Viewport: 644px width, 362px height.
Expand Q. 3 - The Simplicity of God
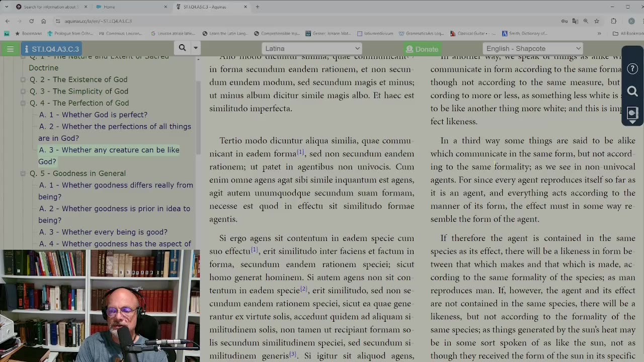pos(23,92)
